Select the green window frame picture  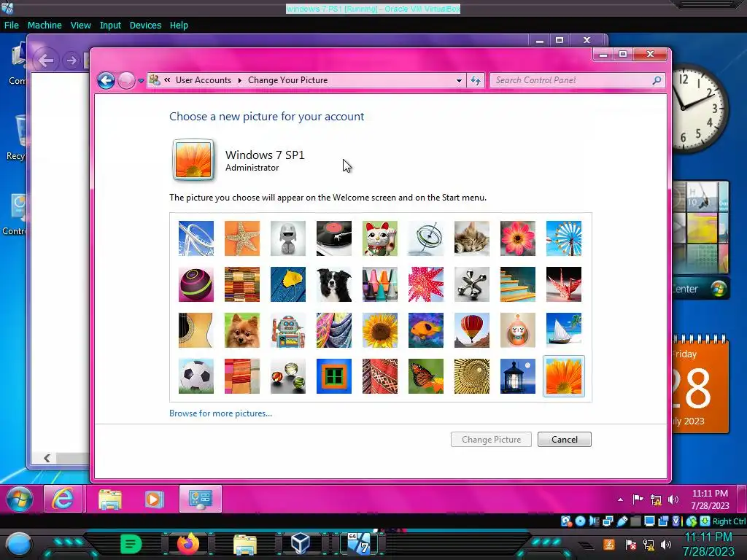pyautogui.click(x=334, y=376)
